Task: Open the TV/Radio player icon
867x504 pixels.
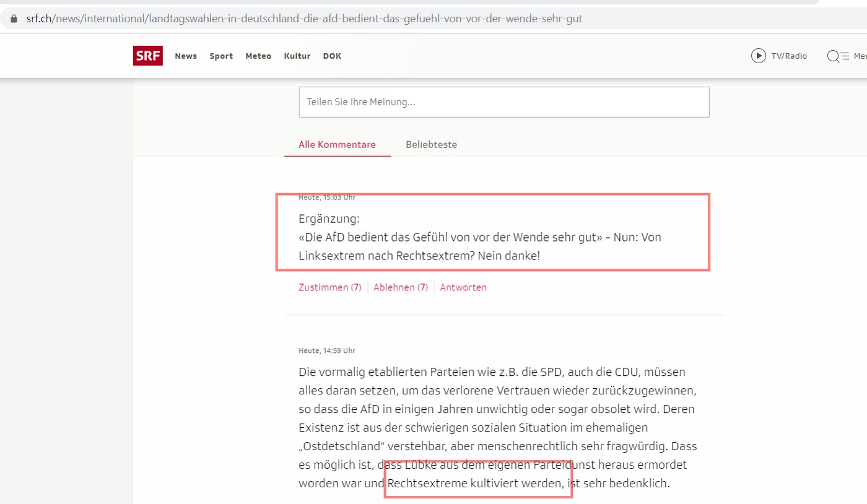Action: click(758, 56)
